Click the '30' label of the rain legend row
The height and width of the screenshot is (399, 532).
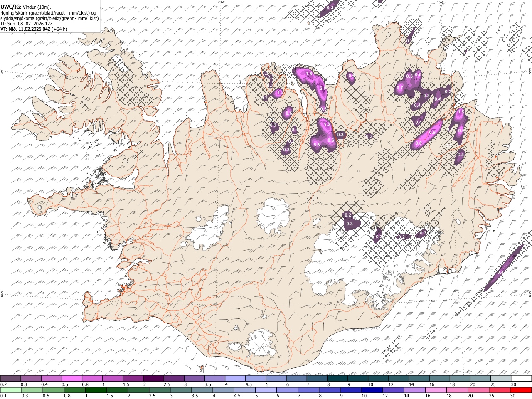click(514, 396)
